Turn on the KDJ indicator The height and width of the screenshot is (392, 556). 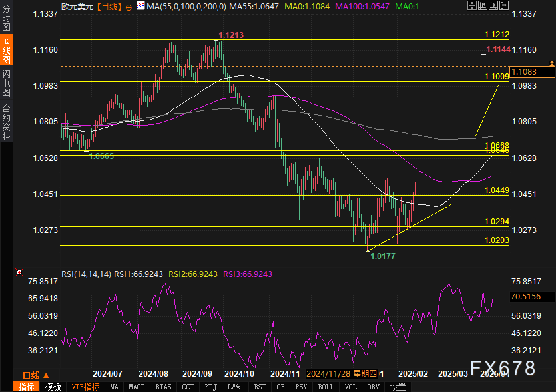click(210, 387)
